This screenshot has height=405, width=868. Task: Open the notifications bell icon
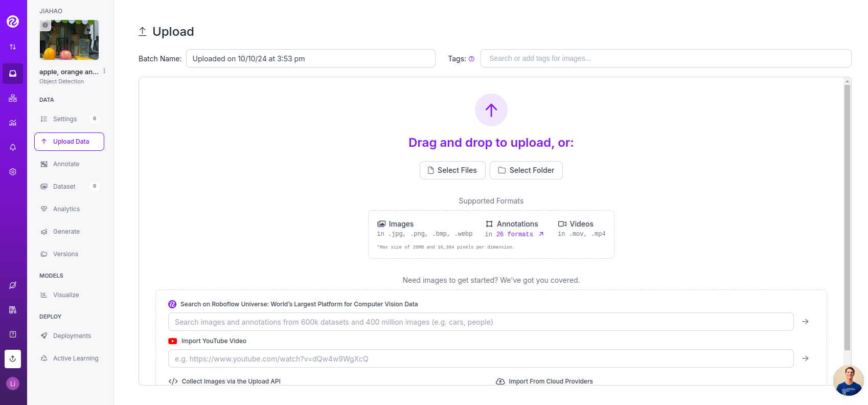[x=13, y=147]
